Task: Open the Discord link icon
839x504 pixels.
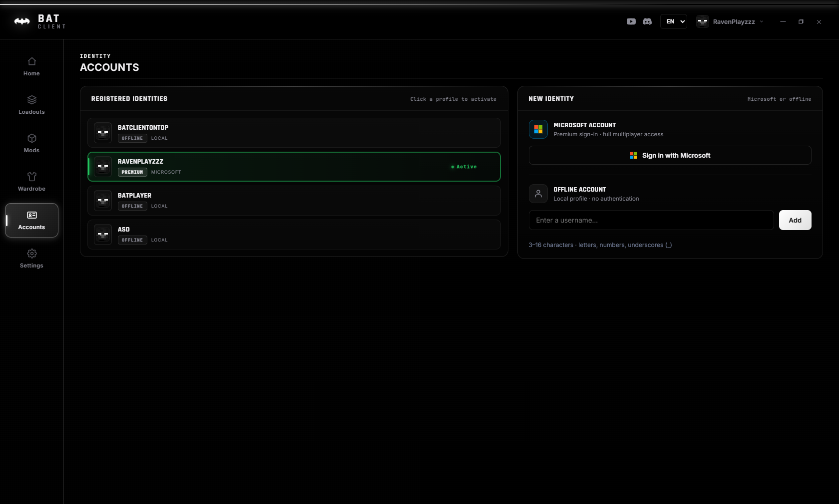Action: (x=647, y=21)
